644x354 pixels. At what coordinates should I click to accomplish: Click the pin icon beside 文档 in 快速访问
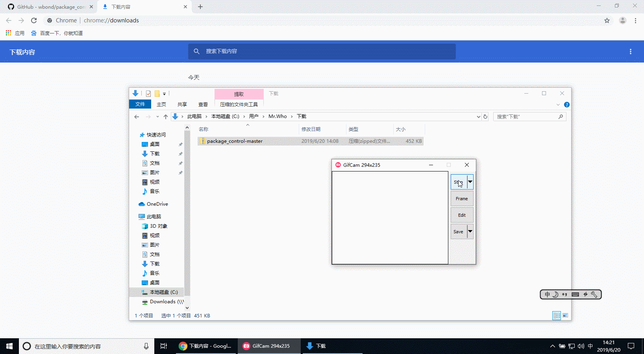pos(181,163)
